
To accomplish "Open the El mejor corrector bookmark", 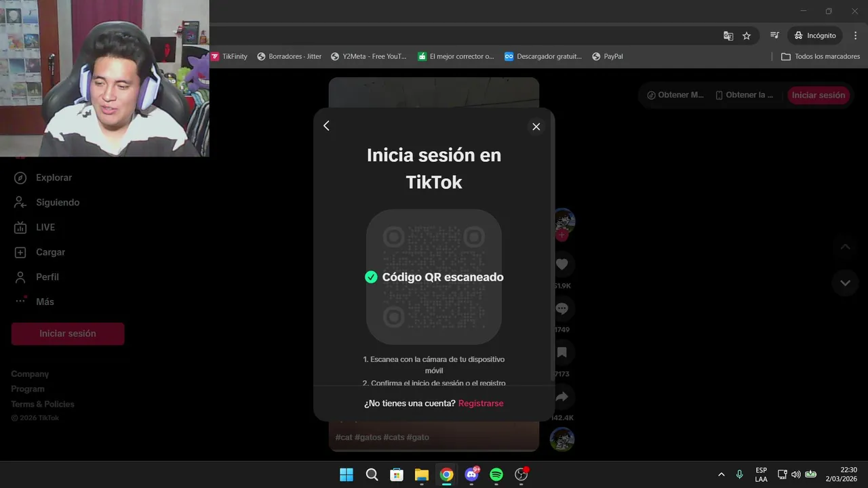I will tap(456, 56).
